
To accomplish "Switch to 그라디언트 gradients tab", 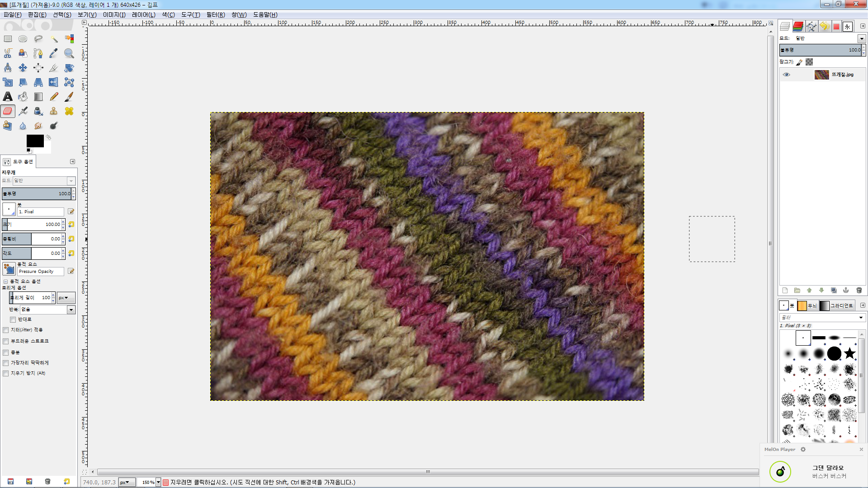I will point(836,306).
